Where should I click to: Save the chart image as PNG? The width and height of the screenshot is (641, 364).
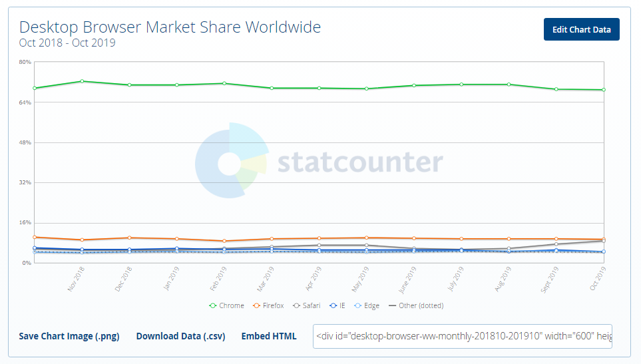[69, 336]
